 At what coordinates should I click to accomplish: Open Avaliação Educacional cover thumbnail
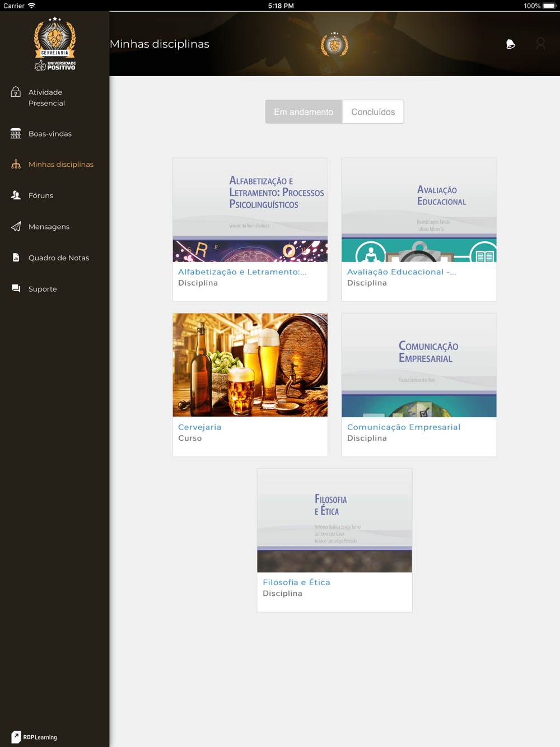[419, 210]
